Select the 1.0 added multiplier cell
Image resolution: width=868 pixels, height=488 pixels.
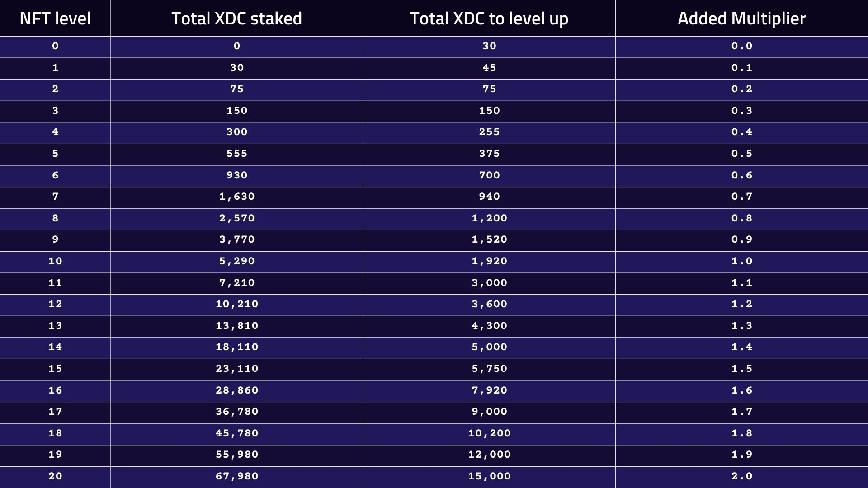pyautogui.click(x=742, y=261)
